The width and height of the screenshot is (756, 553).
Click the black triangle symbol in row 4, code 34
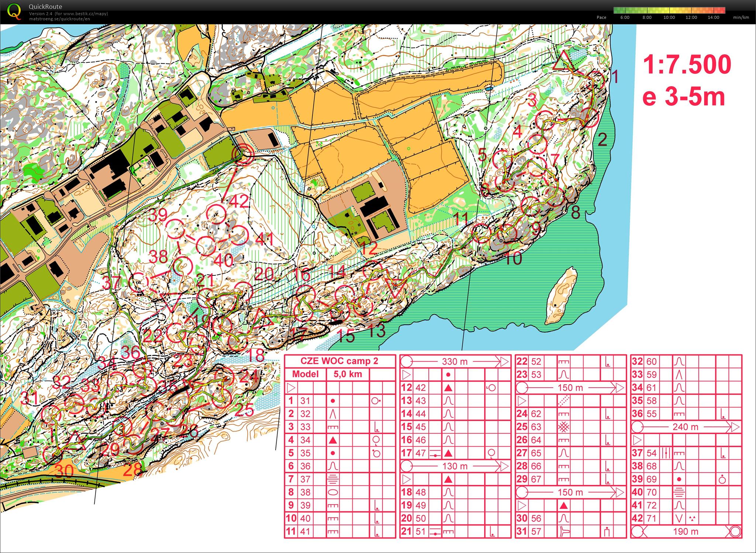[x=333, y=440]
